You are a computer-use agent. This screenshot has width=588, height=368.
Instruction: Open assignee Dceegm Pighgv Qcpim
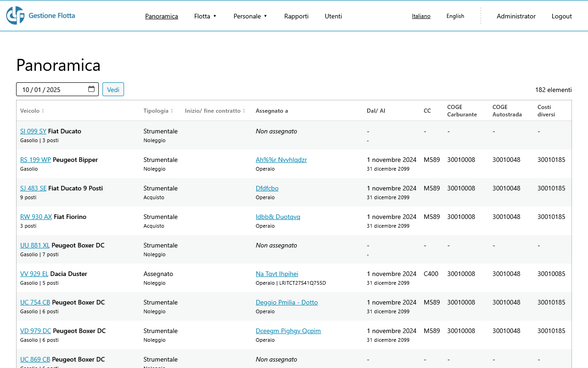tap(288, 331)
